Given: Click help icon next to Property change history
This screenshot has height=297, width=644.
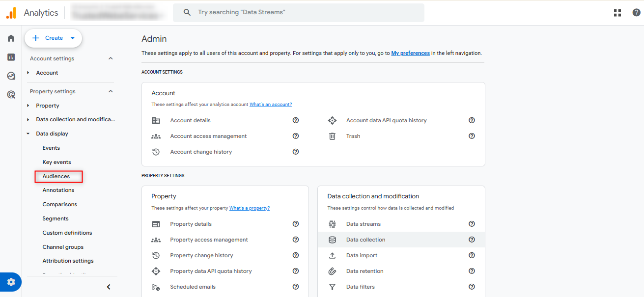Looking at the screenshot, I should (296, 255).
